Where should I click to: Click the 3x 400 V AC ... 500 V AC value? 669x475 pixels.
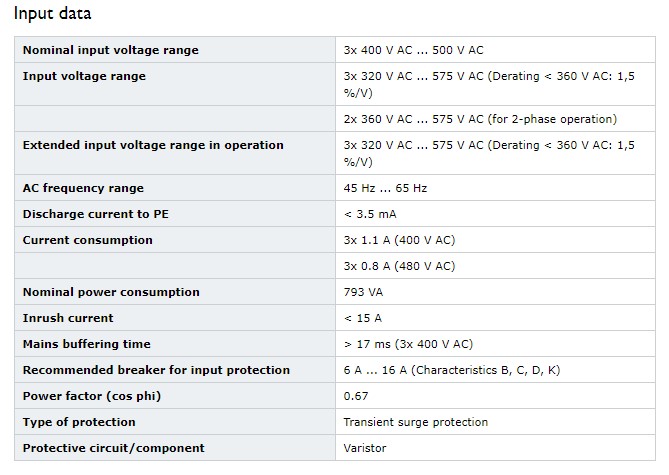[x=413, y=50]
